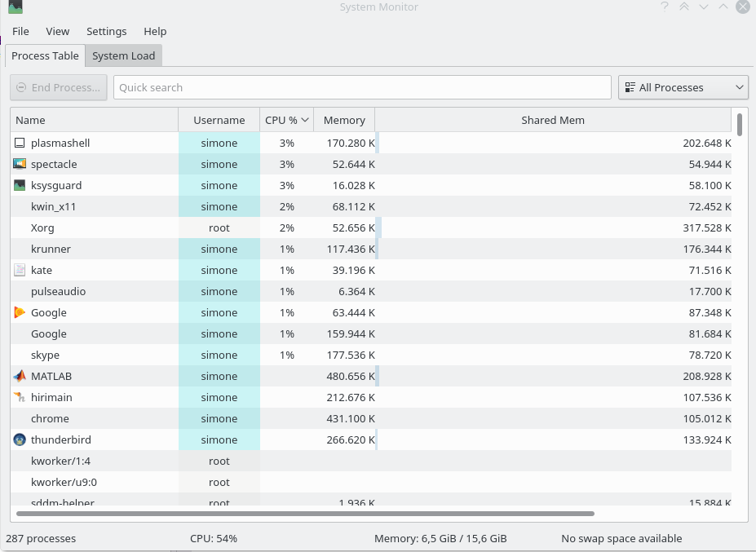756x552 pixels.
Task: Click hirimain shared memory 107.536 K
Action: coord(707,397)
